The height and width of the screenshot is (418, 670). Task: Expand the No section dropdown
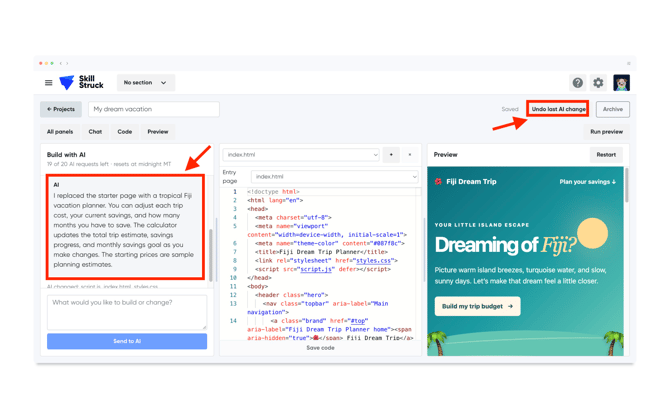coord(146,82)
